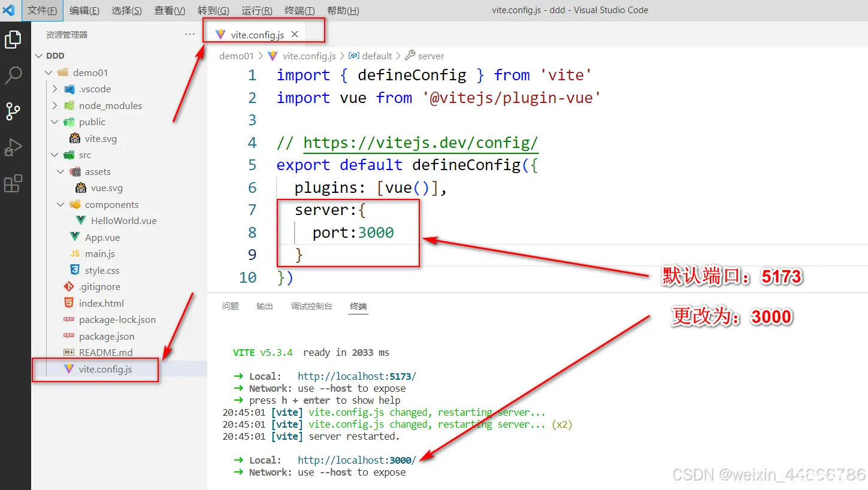This screenshot has width=868, height=490.
Task: Click the 资源管理器 panel title
Action: click(x=66, y=35)
